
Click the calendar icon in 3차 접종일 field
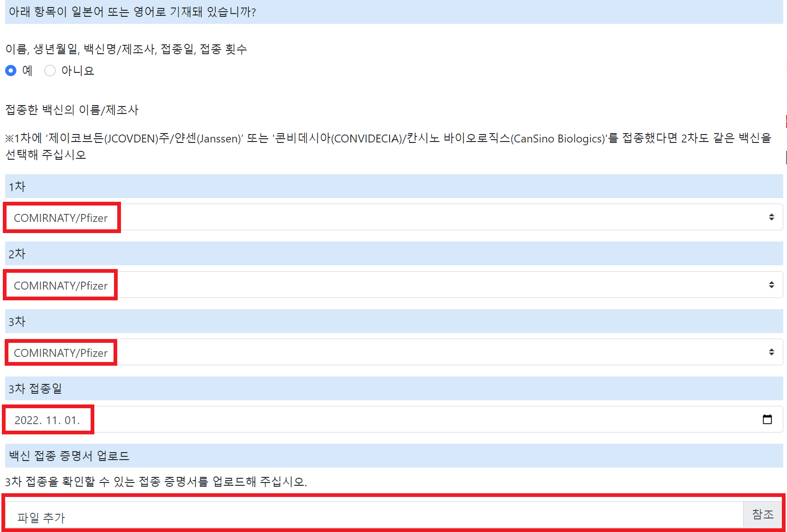767,419
